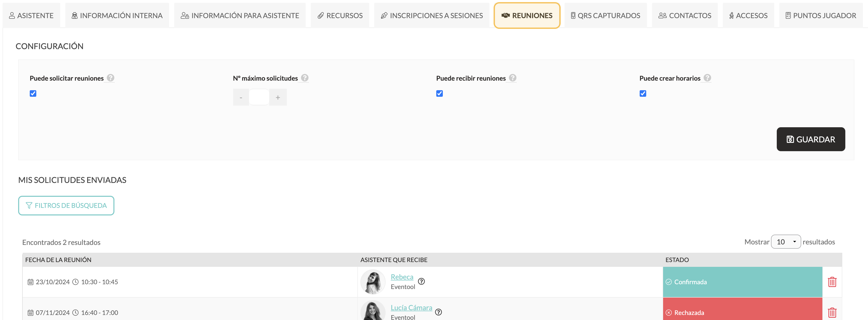This screenshot has width=868, height=320.
Task: Click the 23/10/2024 meeting date
Action: tap(53, 282)
